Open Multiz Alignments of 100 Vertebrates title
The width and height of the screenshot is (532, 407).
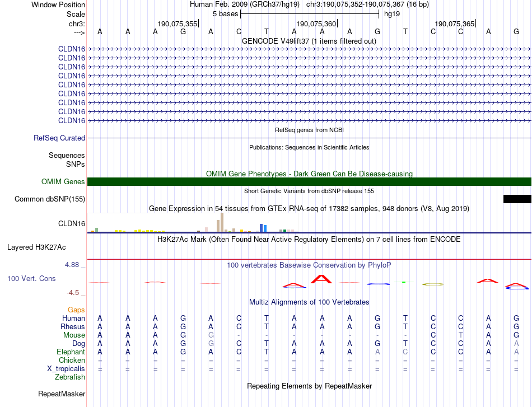click(x=309, y=302)
